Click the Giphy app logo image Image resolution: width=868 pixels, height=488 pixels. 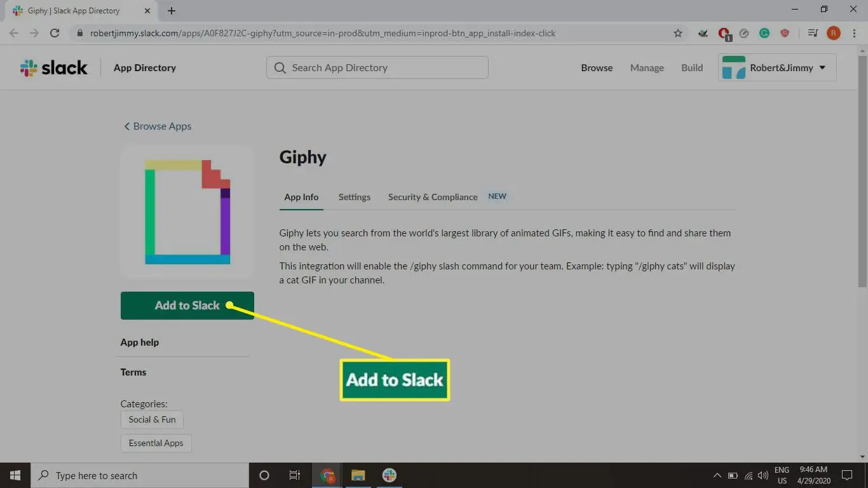coord(187,212)
